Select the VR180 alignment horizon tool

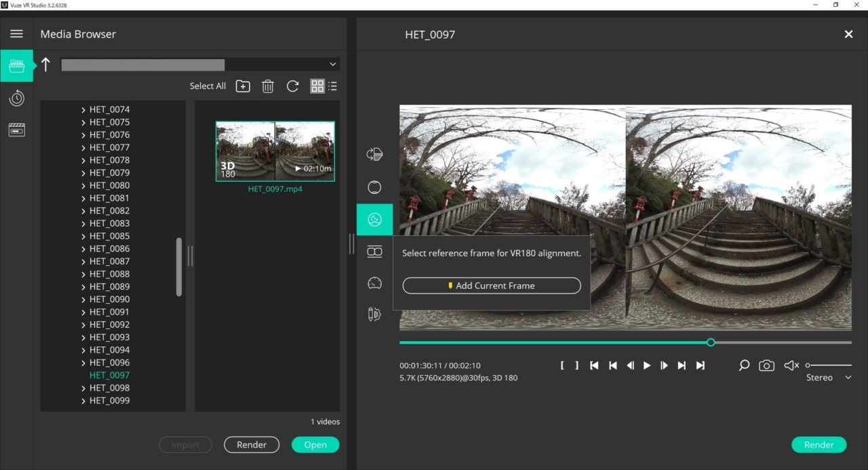point(374,220)
